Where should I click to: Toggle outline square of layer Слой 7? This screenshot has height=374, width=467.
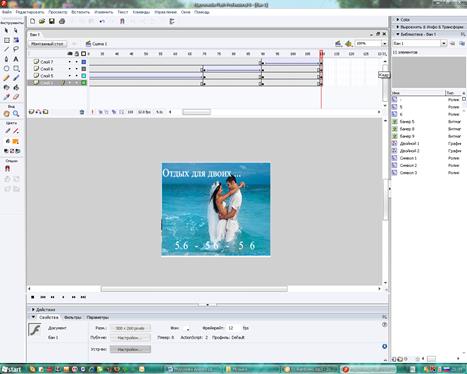[x=84, y=62]
